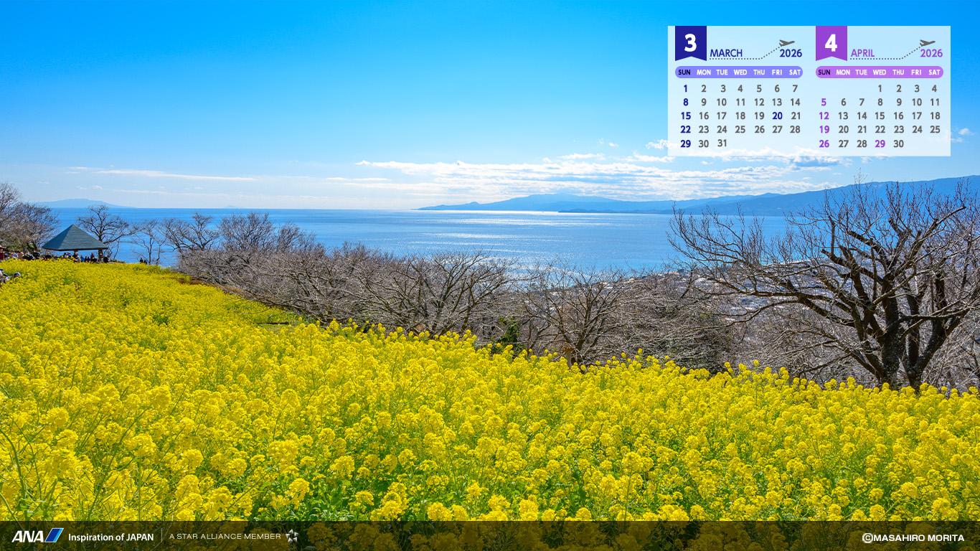Image resolution: width=980 pixels, height=551 pixels.
Task: Open the MARCH month label
Action: click(x=726, y=53)
